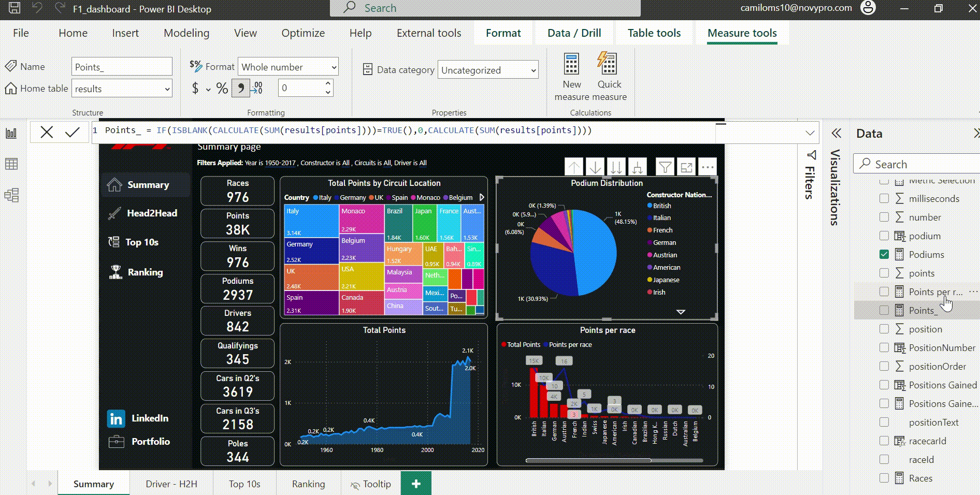Open Focus mode icon on visual
The image size is (980, 495).
pyautogui.click(x=686, y=167)
